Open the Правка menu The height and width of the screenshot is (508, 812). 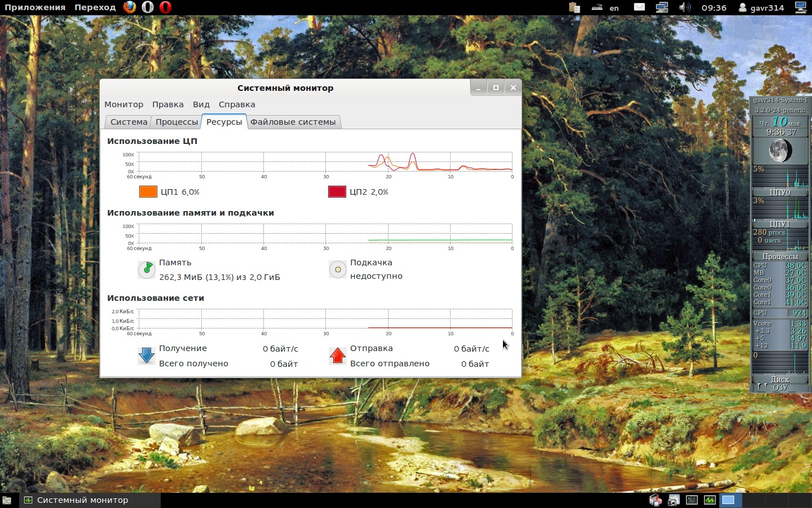[x=167, y=104]
